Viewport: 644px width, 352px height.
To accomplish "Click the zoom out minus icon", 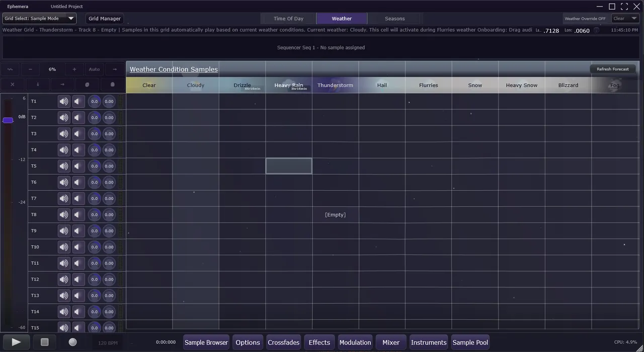I will 30,69.
